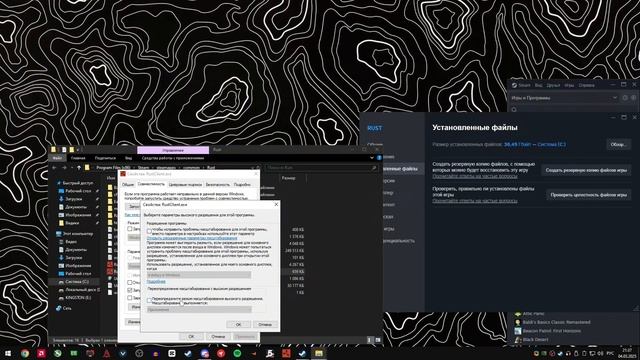
Task: Confirm the high DPI dialog with OK
Action: click(x=238, y=324)
